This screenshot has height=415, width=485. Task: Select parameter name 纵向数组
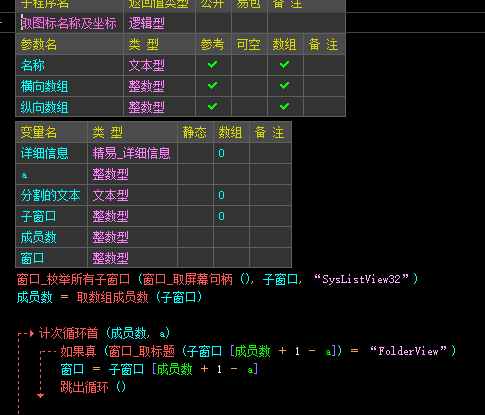44,108
